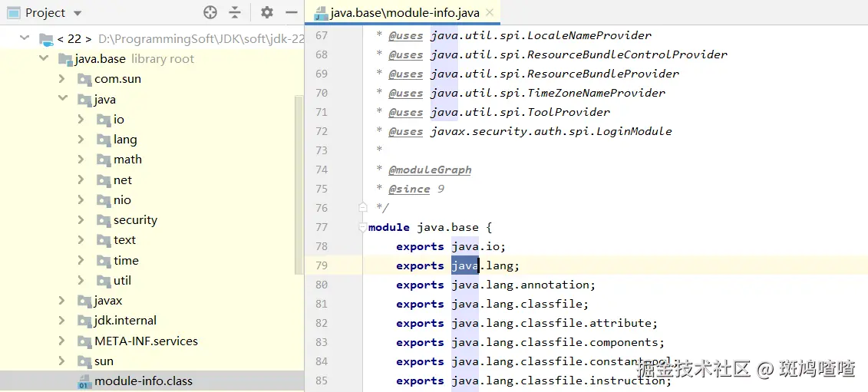
Task: Open Project panel settings gear
Action: pyautogui.click(x=267, y=12)
